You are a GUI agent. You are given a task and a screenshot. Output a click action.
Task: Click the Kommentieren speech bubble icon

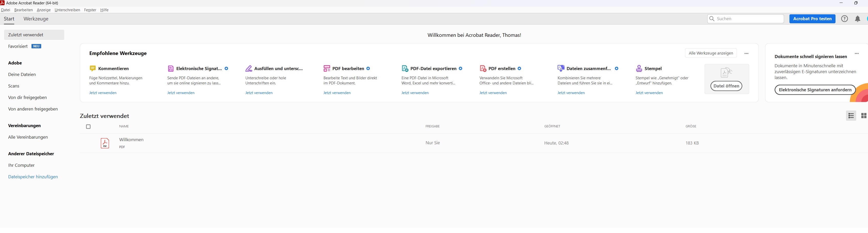(x=93, y=69)
